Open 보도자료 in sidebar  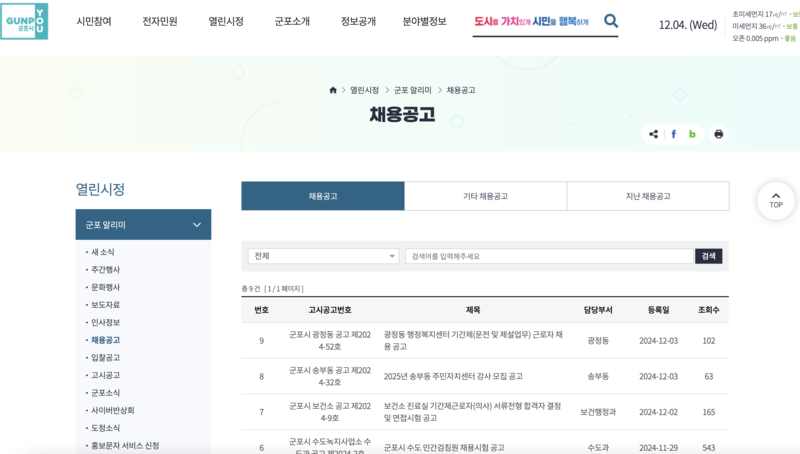(x=106, y=305)
